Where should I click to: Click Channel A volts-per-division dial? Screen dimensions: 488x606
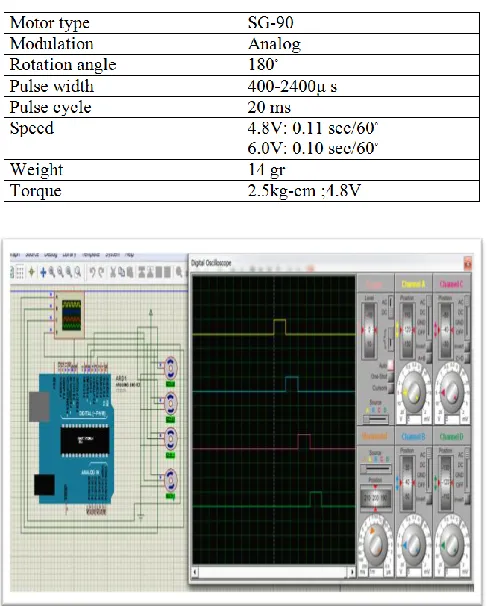point(413,392)
